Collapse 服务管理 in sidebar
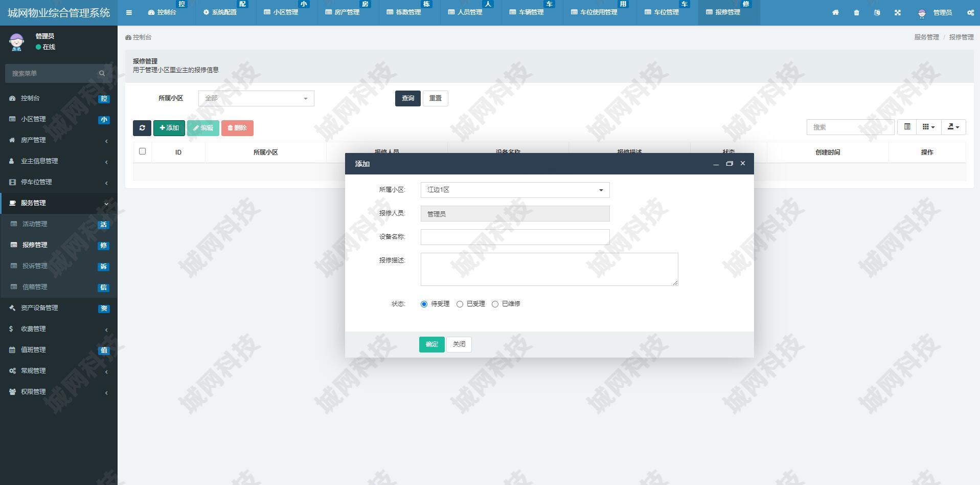 coord(59,203)
